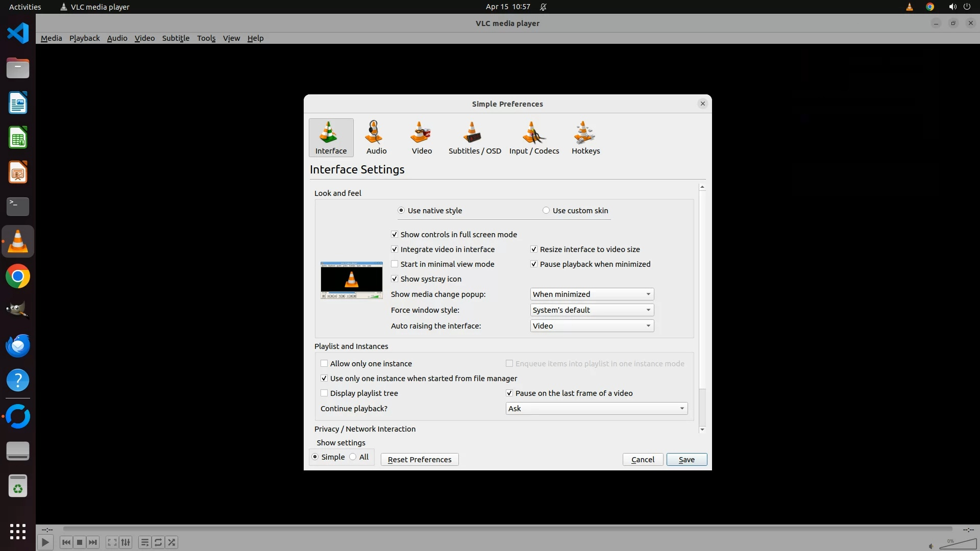
Task: Select the Use custom skin option
Action: coord(546,211)
